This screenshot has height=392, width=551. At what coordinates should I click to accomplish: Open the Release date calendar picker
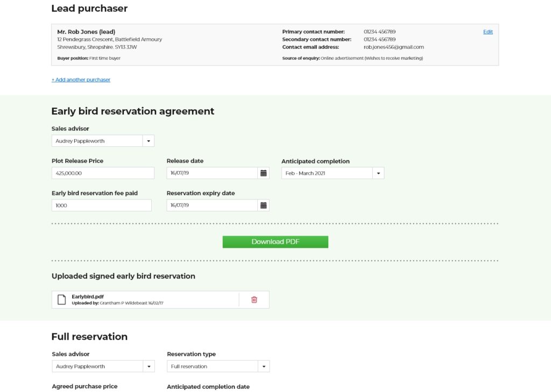coord(264,173)
